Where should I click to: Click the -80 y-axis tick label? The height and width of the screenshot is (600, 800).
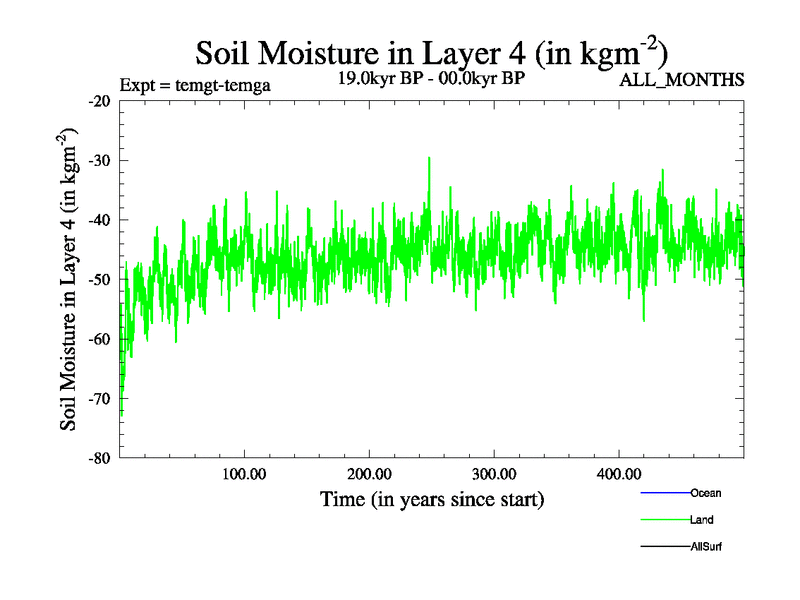pyautogui.click(x=99, y=458)
